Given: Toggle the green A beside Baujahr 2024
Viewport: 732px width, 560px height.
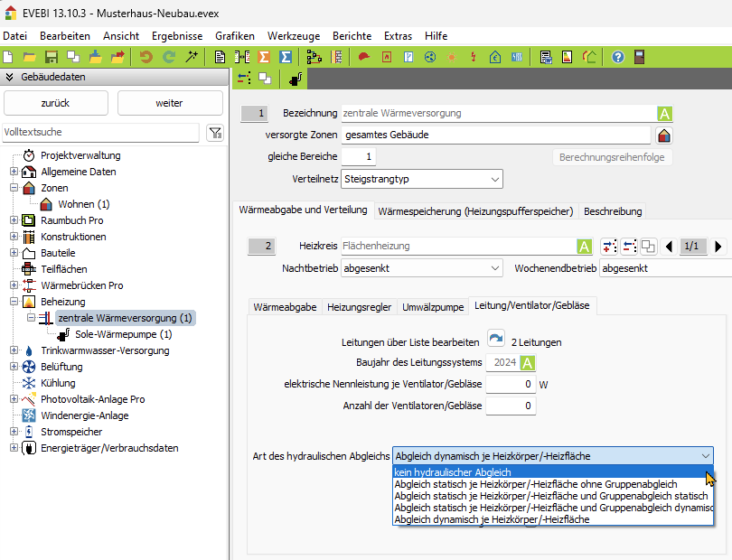Looking at the screenshot, I should (527, 363).
